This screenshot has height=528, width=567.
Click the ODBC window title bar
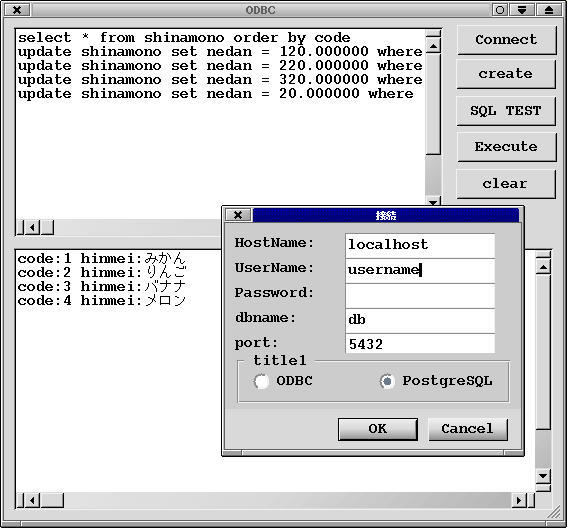[x=260, y=10]
